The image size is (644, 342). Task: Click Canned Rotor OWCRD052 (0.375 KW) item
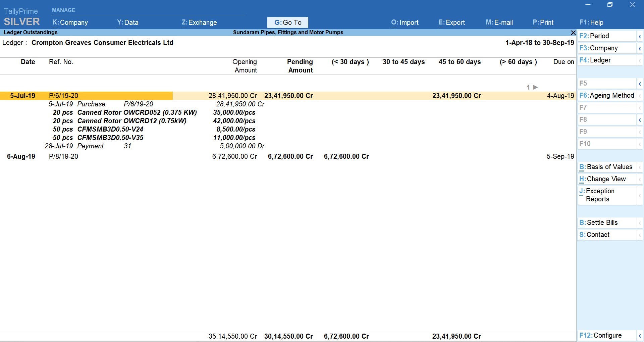pyautogui.click(x=137, y=112)
